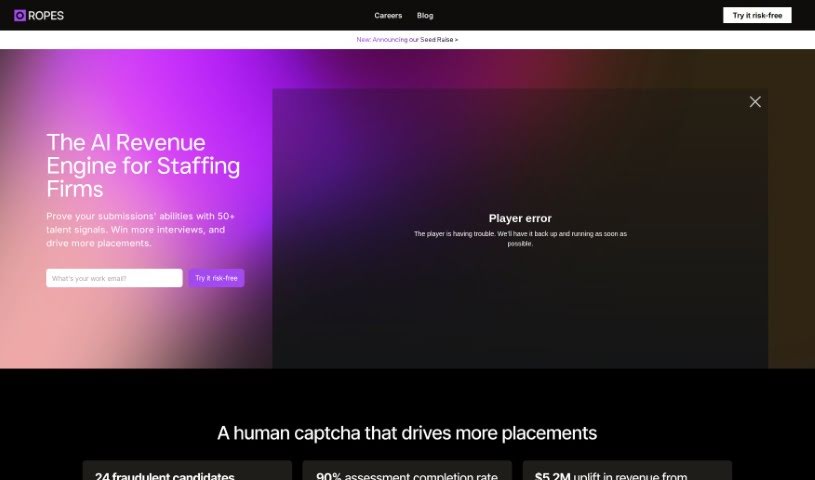The width and height of the screenshot is (815, 480).
Task: Click the ROPES brand name text
Action: [46, 15]
